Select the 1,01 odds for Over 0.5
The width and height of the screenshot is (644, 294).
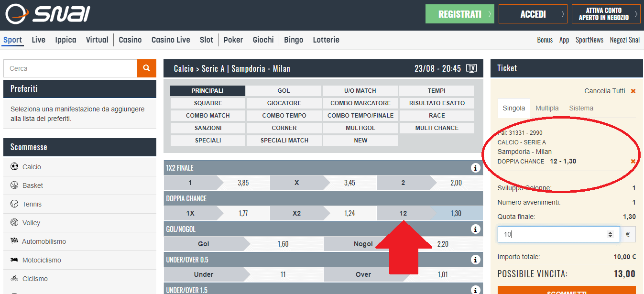443,275
